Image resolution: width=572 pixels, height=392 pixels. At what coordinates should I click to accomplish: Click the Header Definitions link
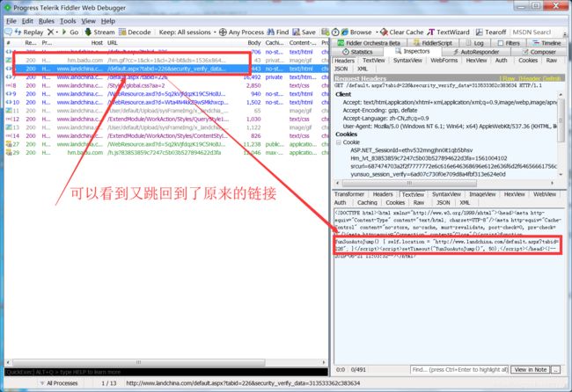tap(539, 78)
